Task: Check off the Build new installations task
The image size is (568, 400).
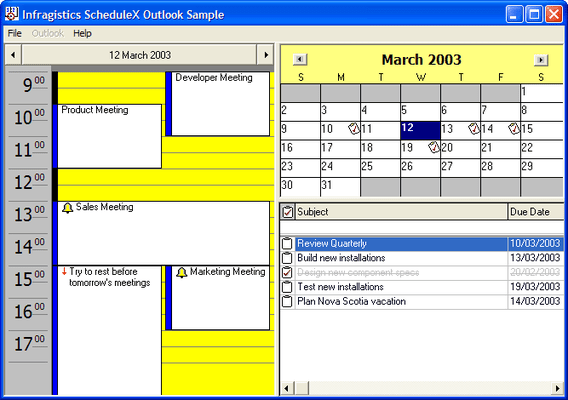Action: pyautogui.click(x=287, y=258)
